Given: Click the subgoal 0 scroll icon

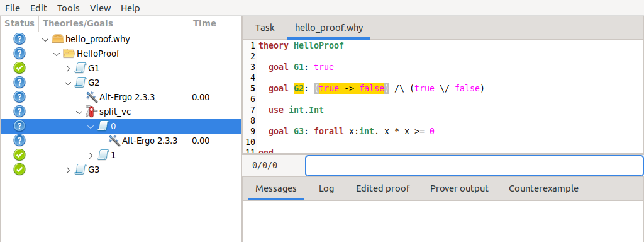Looking at the screenshot, I should [103, 126].
